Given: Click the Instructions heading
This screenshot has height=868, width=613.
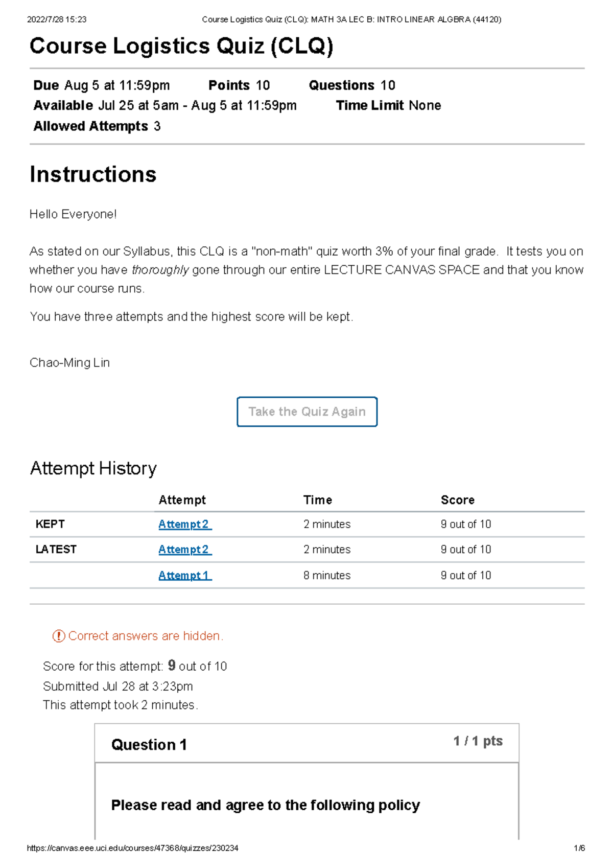Looking at the screenshot, I should click(93, 174).
